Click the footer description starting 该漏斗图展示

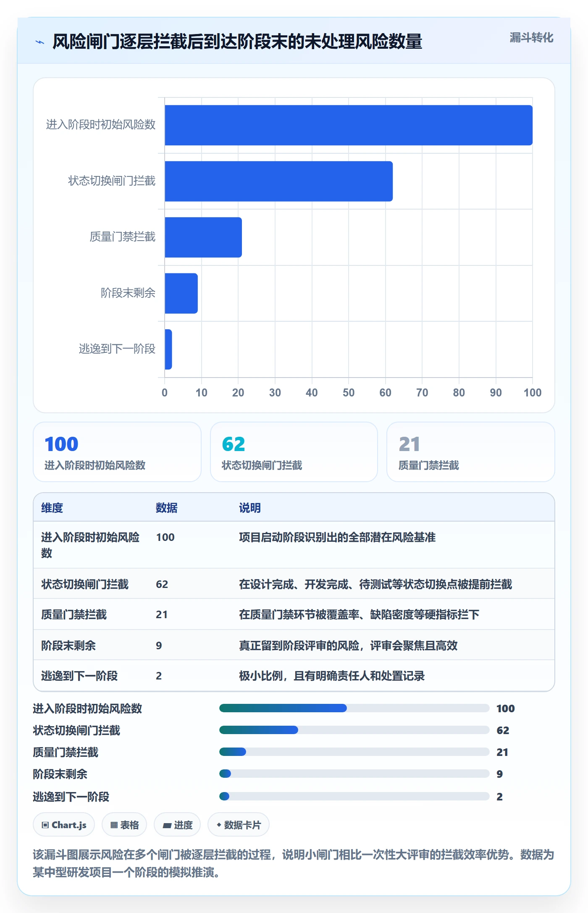[294, 863]
